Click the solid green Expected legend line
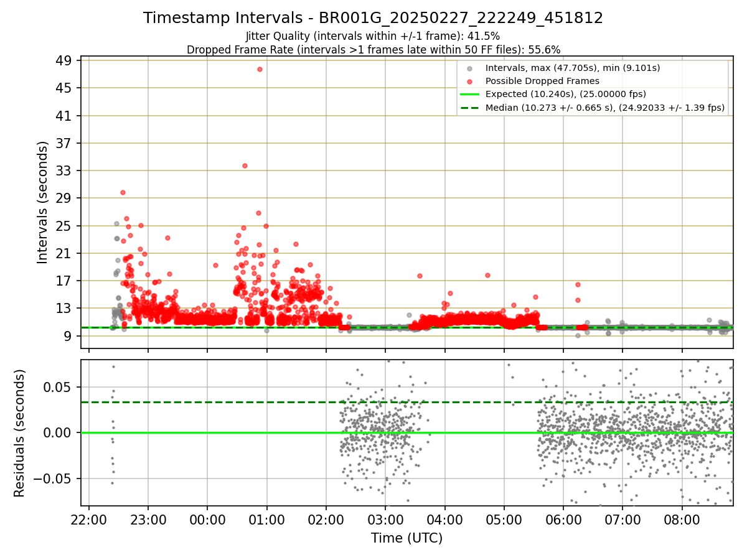Image resolution: width=747 pixels, height=560 pixels. point(470,94)
